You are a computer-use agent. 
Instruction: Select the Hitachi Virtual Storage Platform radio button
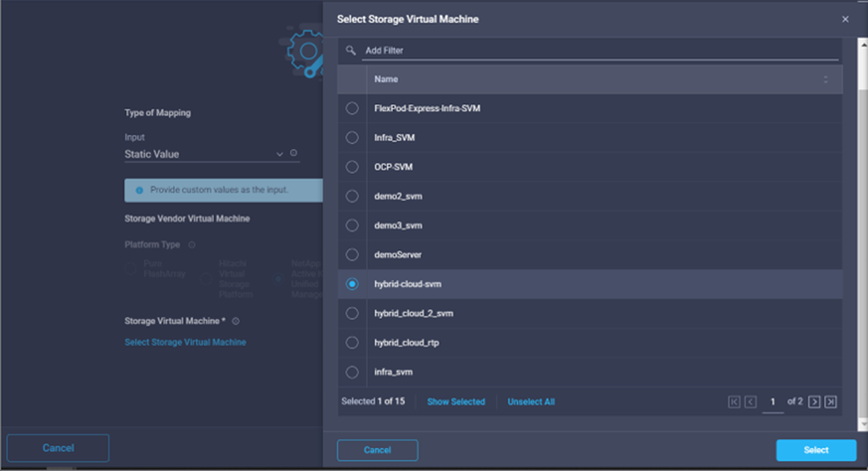coord(206,279)
